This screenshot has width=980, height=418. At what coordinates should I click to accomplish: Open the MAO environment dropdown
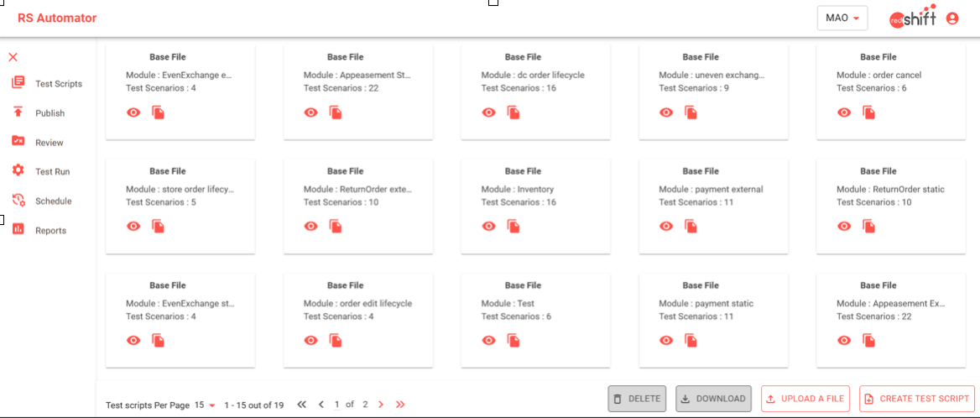tap(842, 18)
